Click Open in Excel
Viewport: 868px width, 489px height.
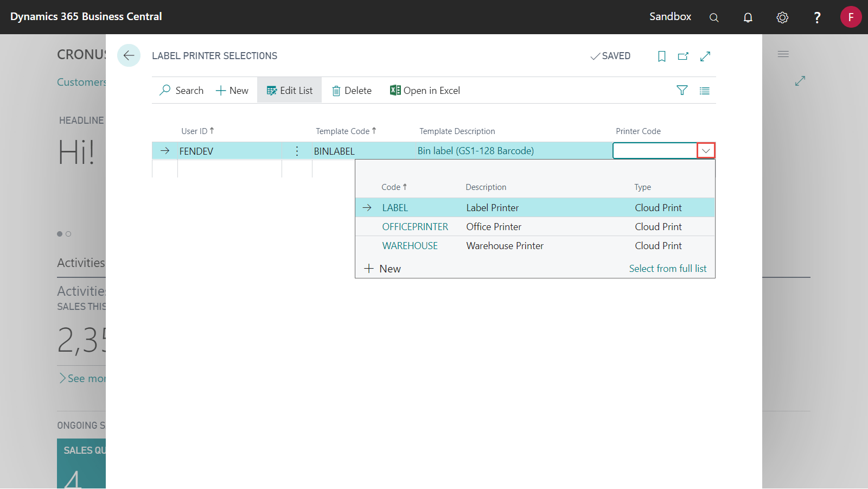pos(425,91)
